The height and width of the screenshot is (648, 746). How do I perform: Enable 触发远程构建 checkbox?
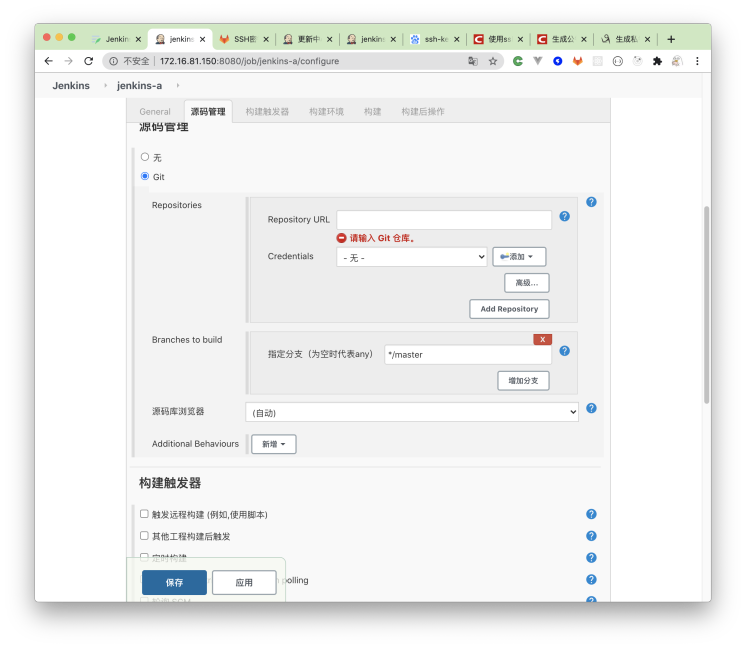click(x=144, y=514)
